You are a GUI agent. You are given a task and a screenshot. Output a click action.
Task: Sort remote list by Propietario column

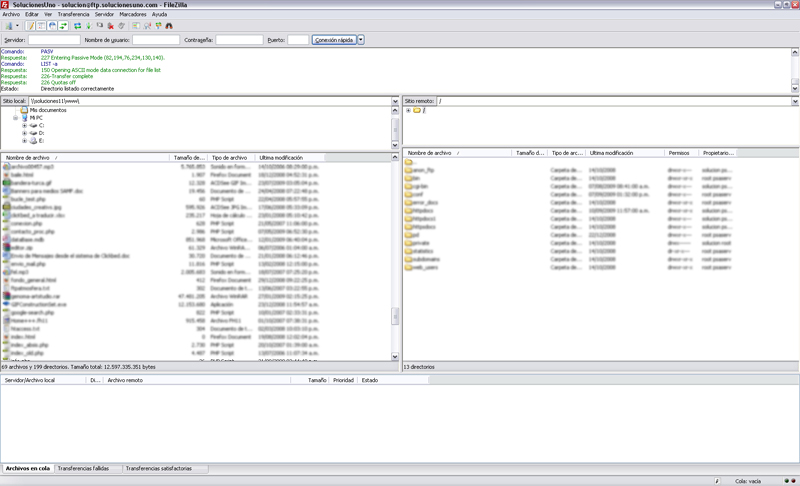coord(717,153)
